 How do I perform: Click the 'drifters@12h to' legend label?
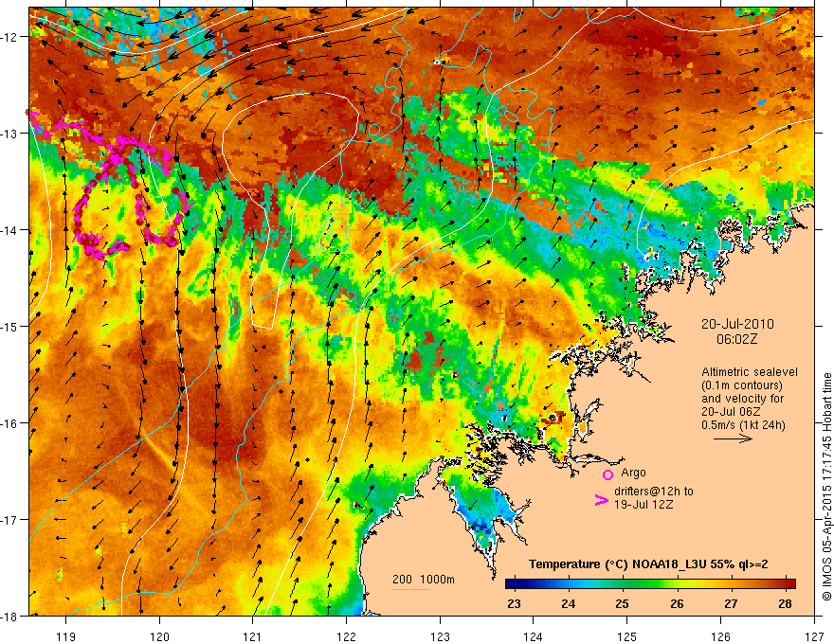[654, 492]
